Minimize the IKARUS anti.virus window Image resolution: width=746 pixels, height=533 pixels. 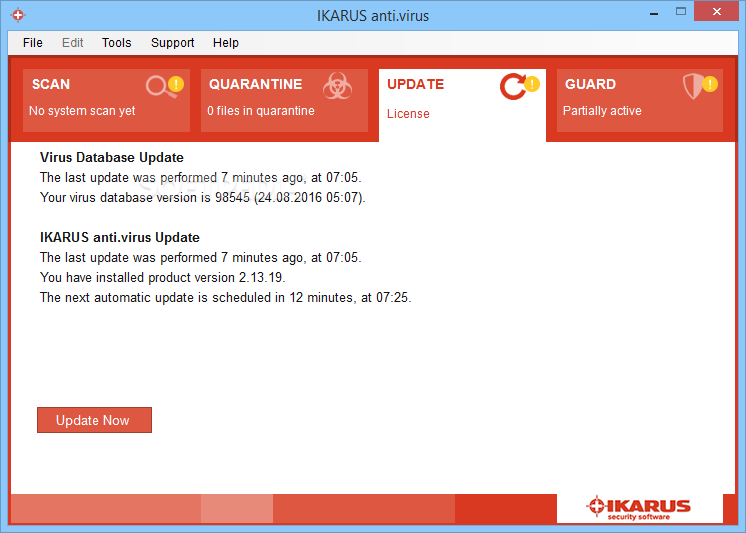click(654, 13)
